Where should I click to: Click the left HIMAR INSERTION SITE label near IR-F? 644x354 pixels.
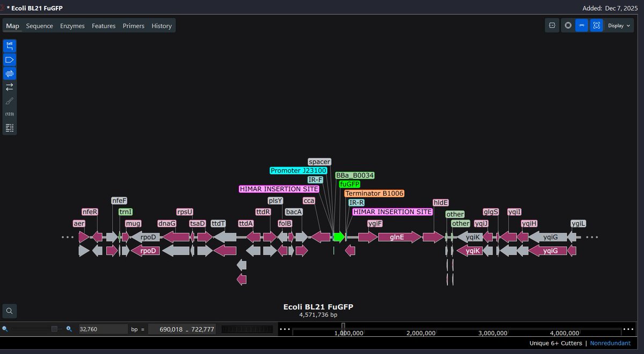(x=279, y=189)
